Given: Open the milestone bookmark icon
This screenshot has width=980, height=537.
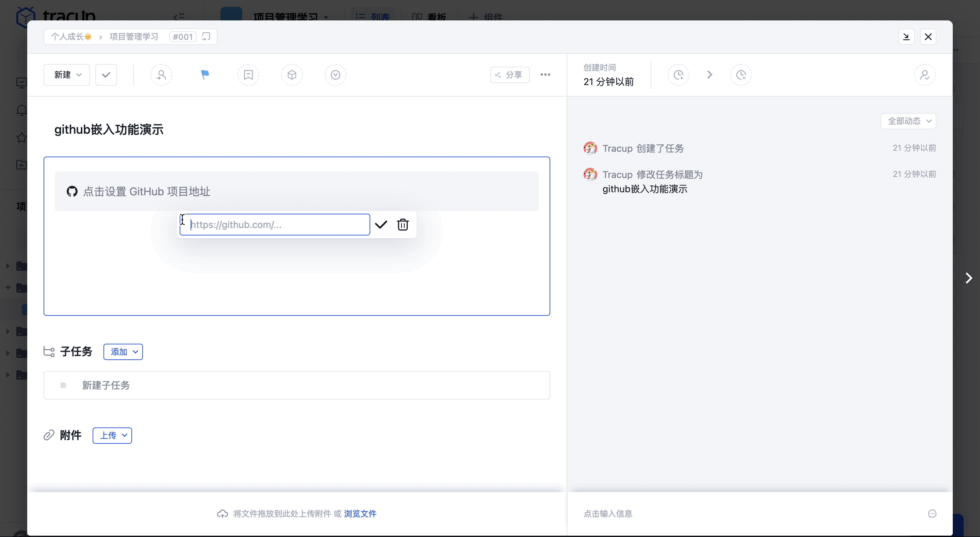Looking at the screenshot, I should [x=248, y=75].
